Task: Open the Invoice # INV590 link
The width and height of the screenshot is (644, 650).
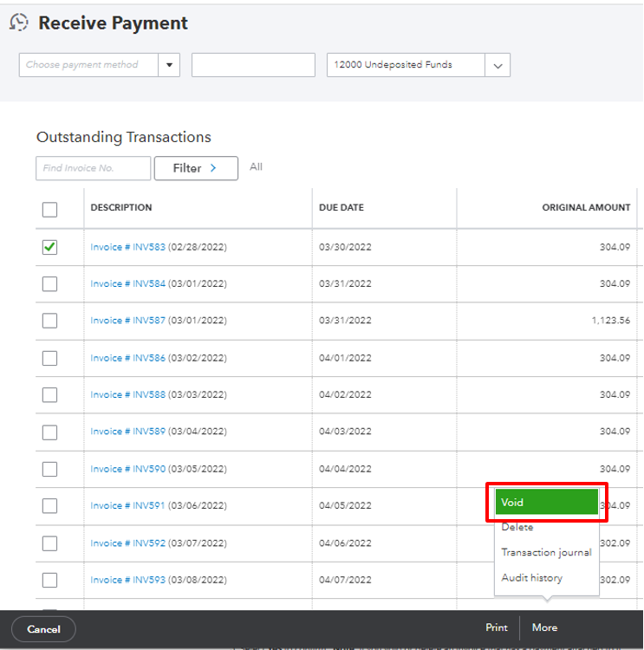Action: tap(127, 469)
